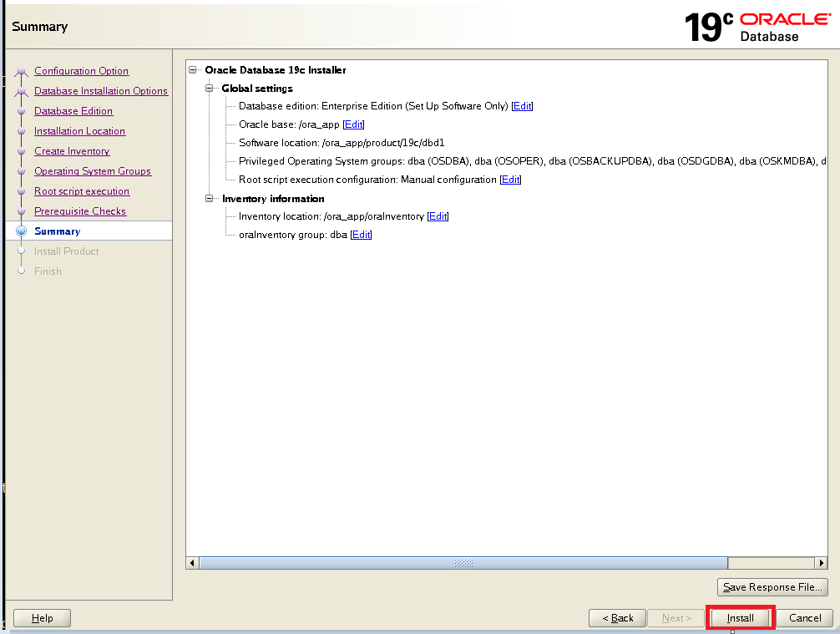Screen dimensions: 840x634
Task: Edit the Inventory location
Action: point(438,216)
